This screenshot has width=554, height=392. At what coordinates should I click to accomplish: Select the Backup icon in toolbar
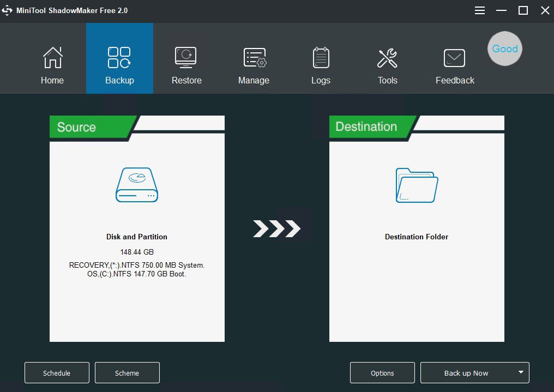119,58
